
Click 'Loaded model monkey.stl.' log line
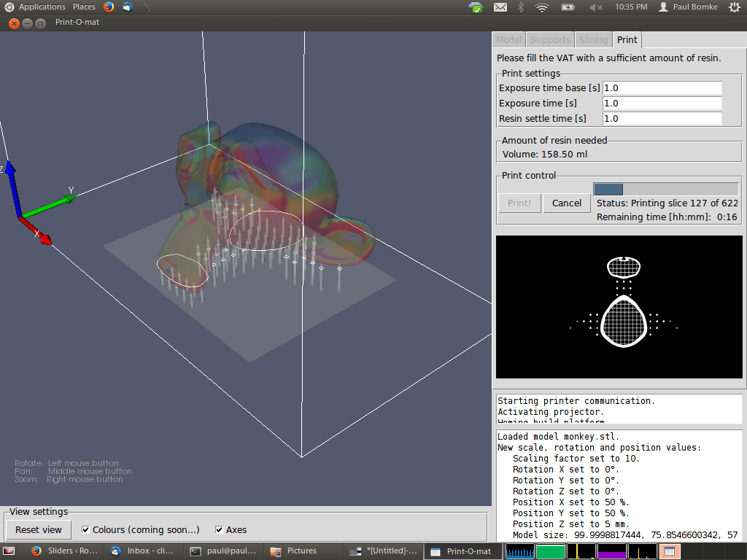[558, 437]
